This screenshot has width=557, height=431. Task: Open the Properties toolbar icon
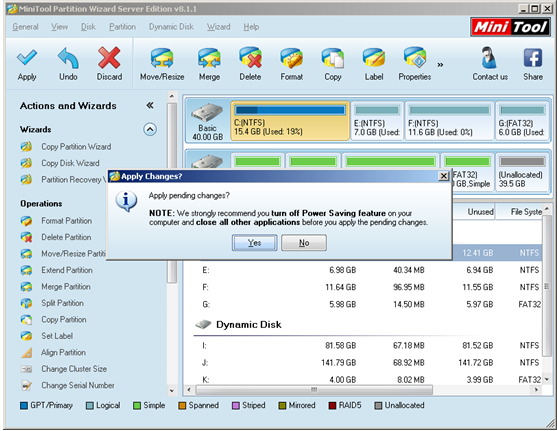[x=415, y=58]
